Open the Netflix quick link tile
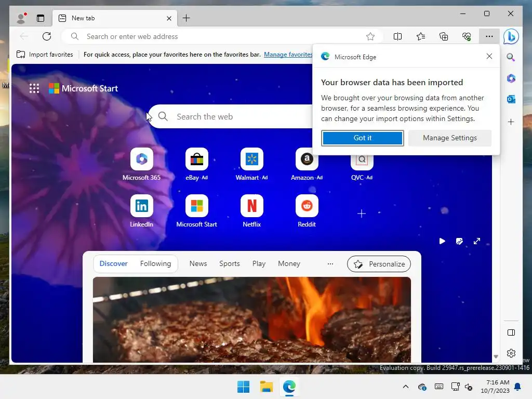This screenshot has height=399, width=532. (252, 211)
